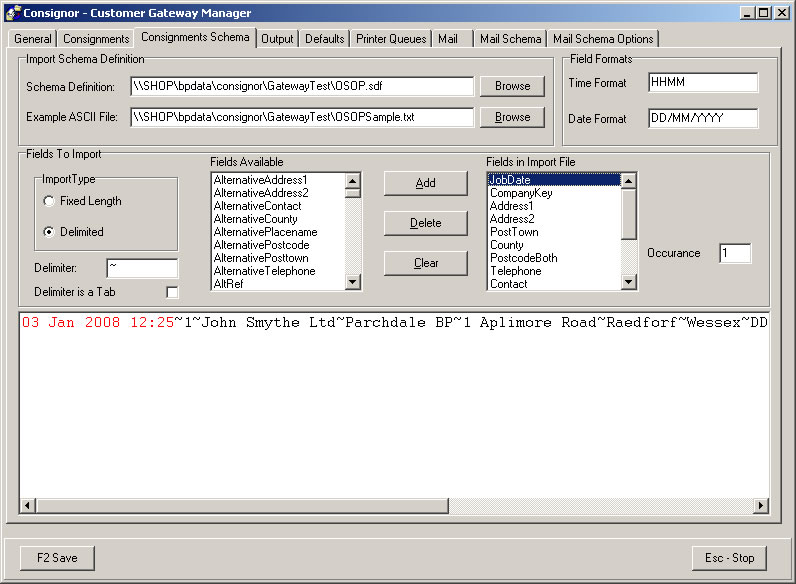The height and width of the screenshot is (584, 796).
Task: Click the Esc - Stop button
Action: (x=729, y=558)
